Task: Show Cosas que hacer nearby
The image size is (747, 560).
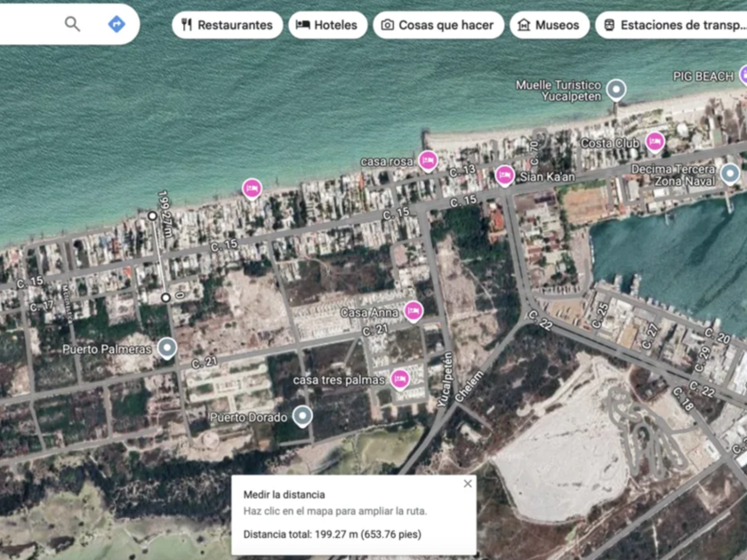Action: point(438,25)
